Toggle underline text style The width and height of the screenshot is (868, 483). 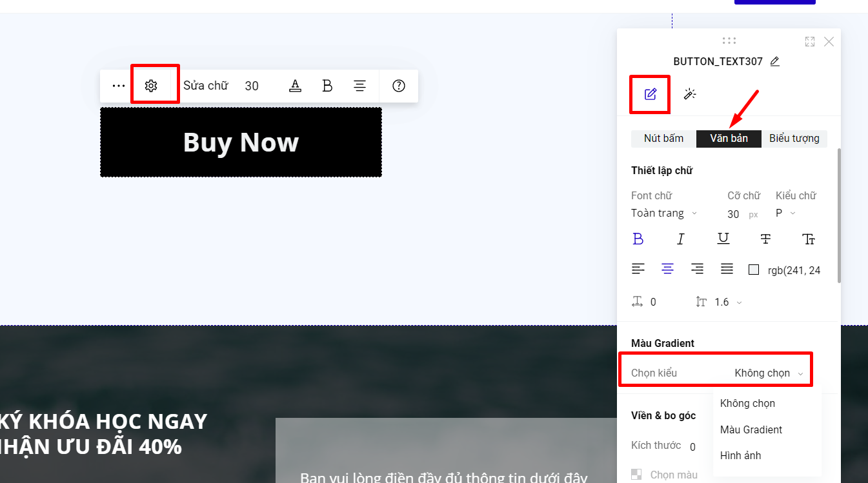[723, 239]
